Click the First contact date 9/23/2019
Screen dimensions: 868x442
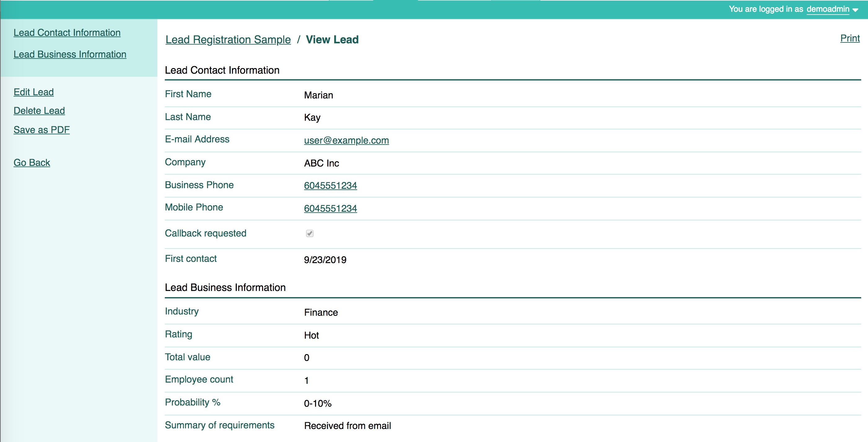[325, 260]
